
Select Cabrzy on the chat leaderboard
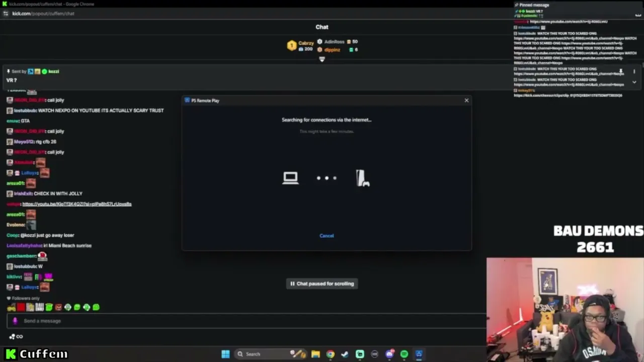(x=306, y=43)
